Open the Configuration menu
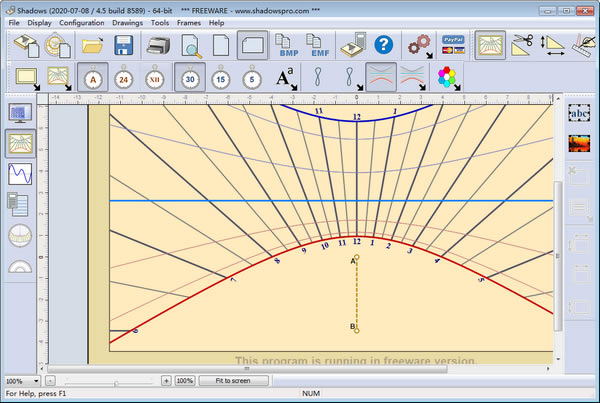 click(x=81, y=22)
